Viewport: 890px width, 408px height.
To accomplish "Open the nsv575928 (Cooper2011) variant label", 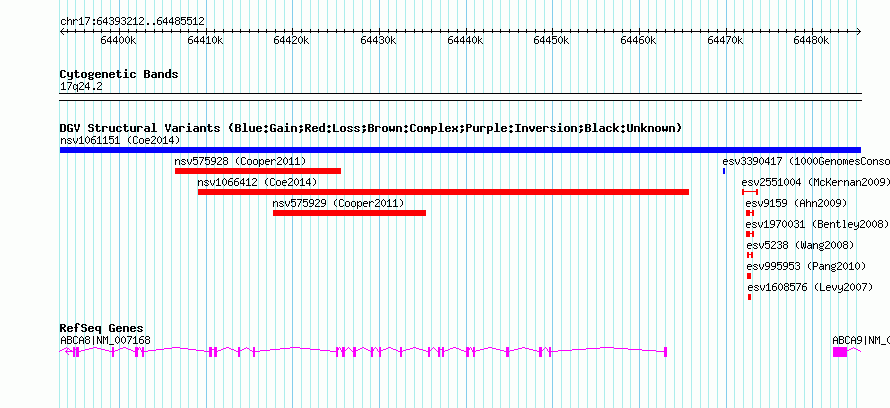I will 240,161.
